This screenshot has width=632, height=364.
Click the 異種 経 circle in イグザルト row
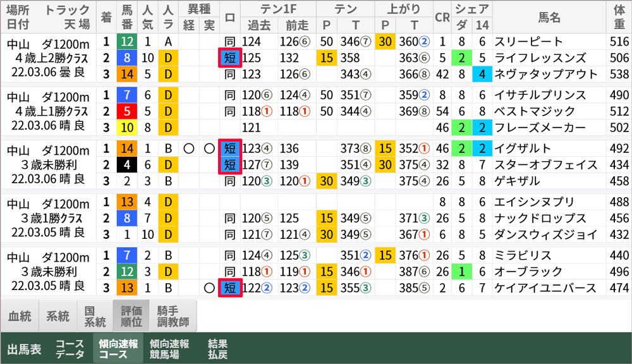pos(188,149)
